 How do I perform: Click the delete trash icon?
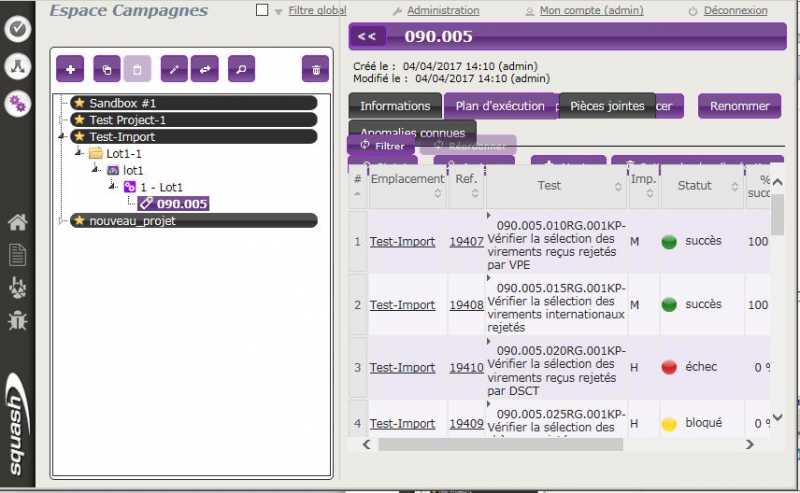[315, 68]
